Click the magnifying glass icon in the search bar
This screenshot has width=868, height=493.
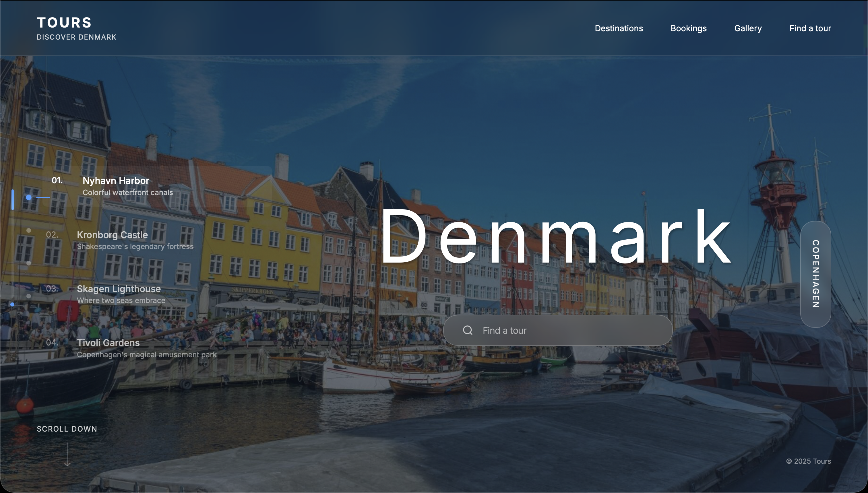pyautogui.click(x=468, y=330)
